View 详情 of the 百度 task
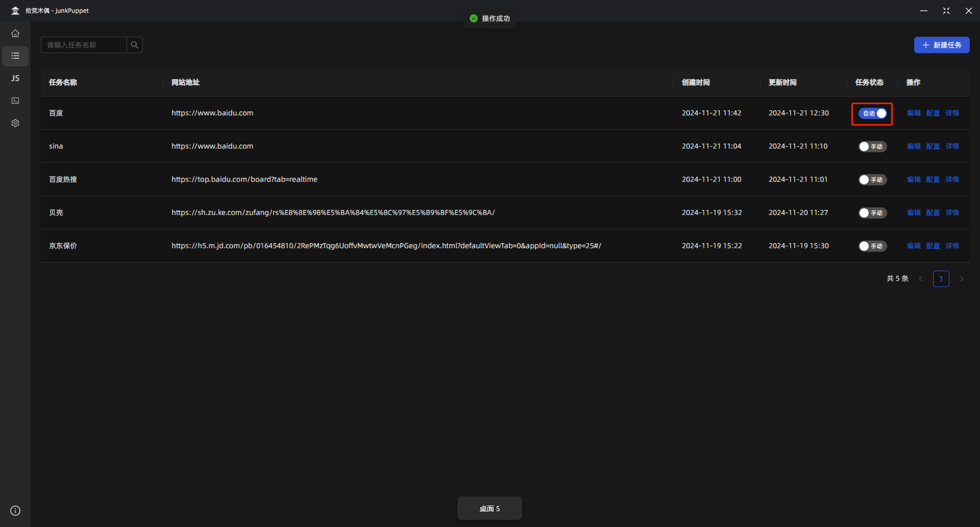 point(952,113)
